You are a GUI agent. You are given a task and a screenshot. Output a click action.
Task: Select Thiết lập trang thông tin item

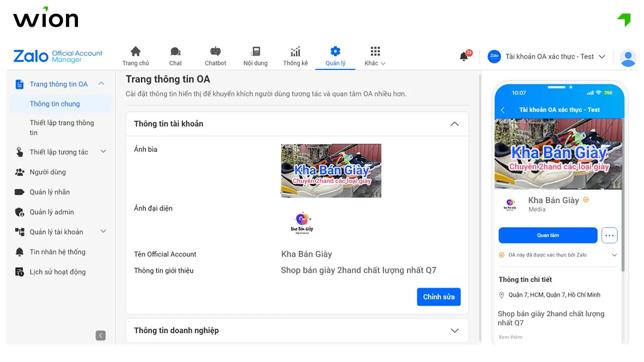point(61,128)
